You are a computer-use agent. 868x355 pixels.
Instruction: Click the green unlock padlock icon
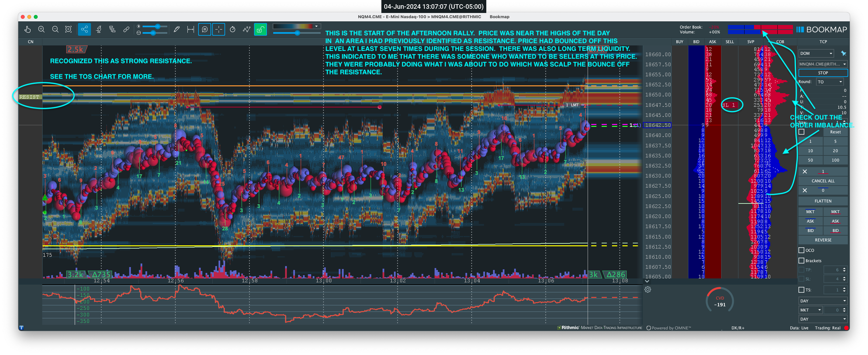click(261, 30)
